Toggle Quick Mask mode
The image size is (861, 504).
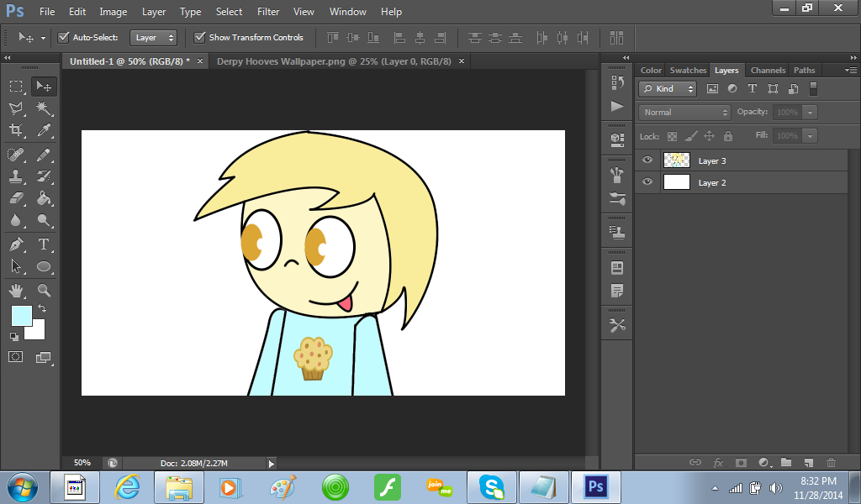pyautogui.click(x=16, y=357)
